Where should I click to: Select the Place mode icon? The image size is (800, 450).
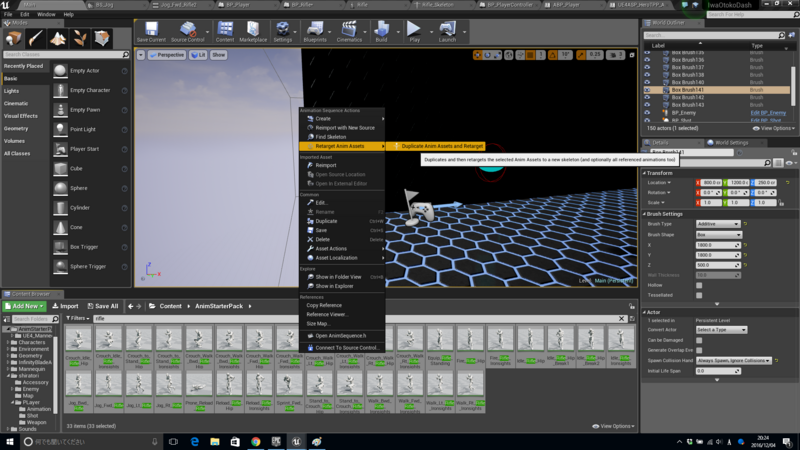point(13,38)
